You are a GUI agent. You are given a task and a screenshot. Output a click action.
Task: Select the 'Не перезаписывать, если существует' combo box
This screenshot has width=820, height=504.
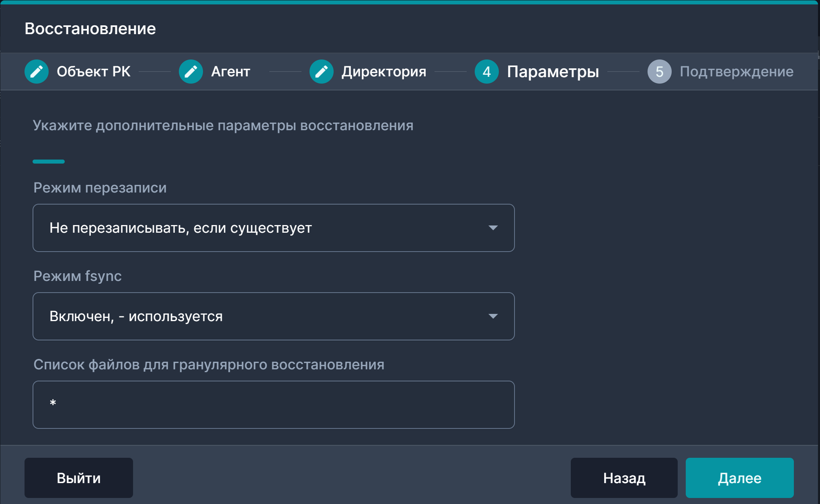(261, 228)
